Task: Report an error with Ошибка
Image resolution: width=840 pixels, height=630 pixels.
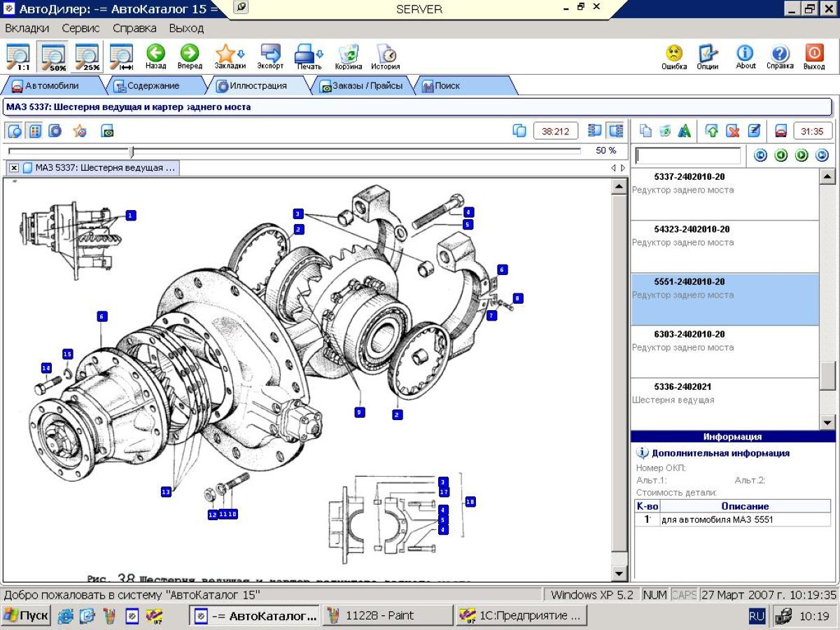Action: 674,56
